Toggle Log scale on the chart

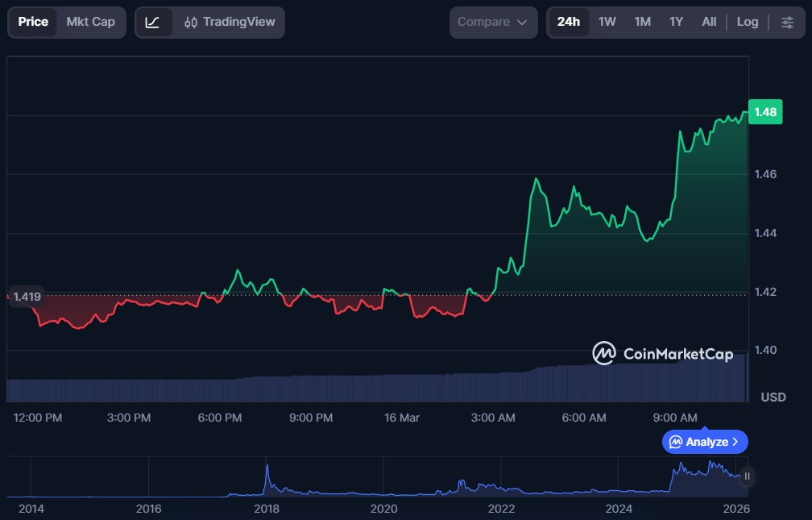747,22
